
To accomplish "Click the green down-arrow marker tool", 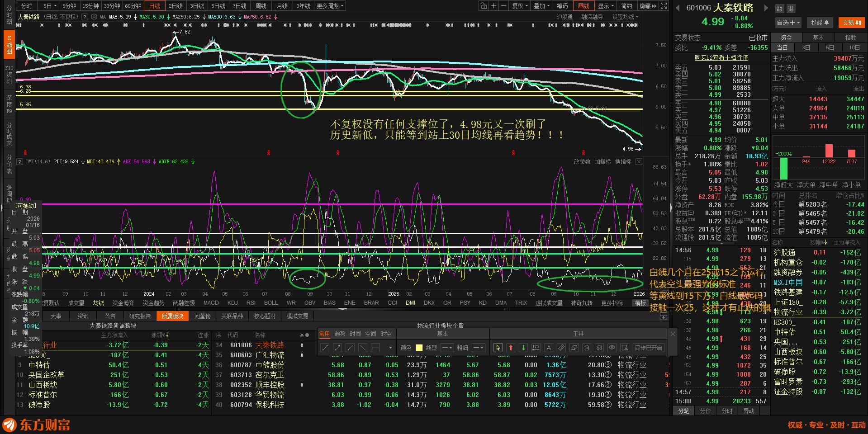I will [x=523, y=348].
